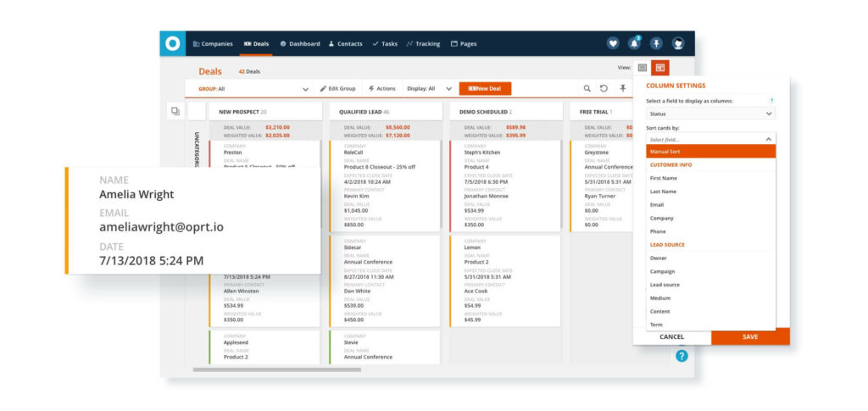Open the RoleCall deal card
The width and height of the screenshot is (868, 411).
click(386, 186)
